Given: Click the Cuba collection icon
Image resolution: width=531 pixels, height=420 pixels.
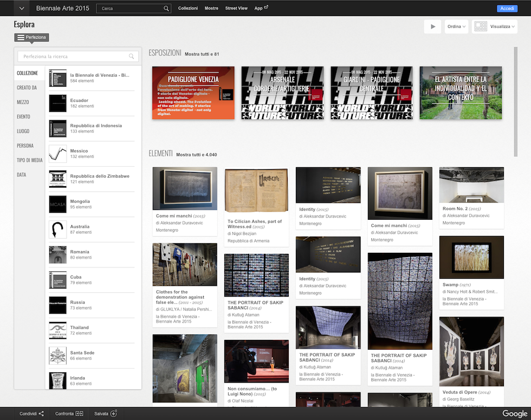Looking at the screenshot, I should [57, 280].
